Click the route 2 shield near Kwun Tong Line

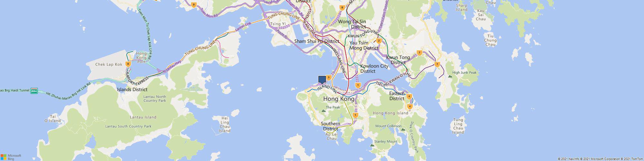pyautogui.click(x=379, y=41)
